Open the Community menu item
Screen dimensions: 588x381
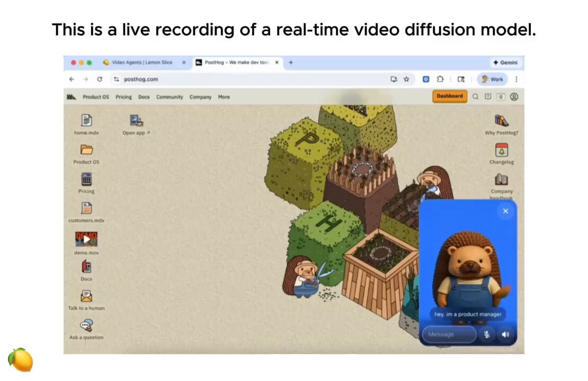click(170, 97)
